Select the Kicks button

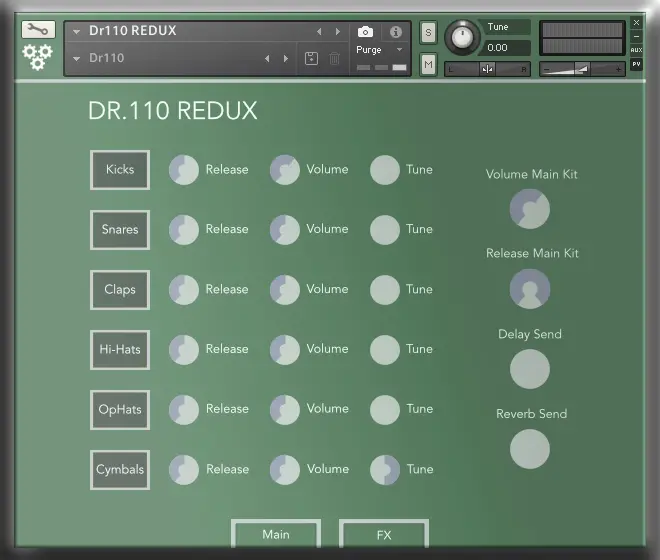(120, 170)
